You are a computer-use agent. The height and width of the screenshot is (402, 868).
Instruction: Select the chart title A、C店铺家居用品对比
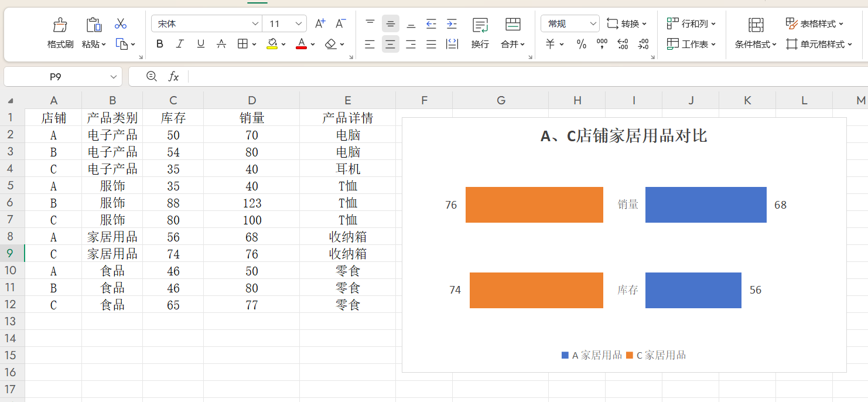coord(624,136)
